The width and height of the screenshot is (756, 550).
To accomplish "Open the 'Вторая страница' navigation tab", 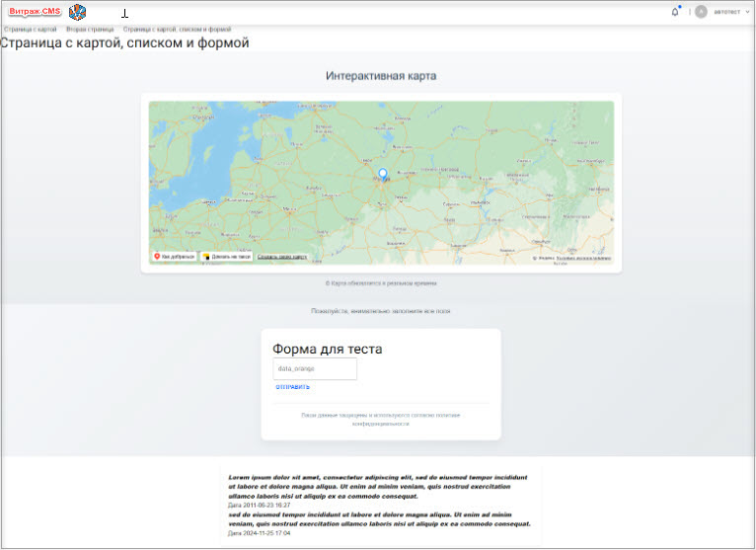I will click(90, 30).
